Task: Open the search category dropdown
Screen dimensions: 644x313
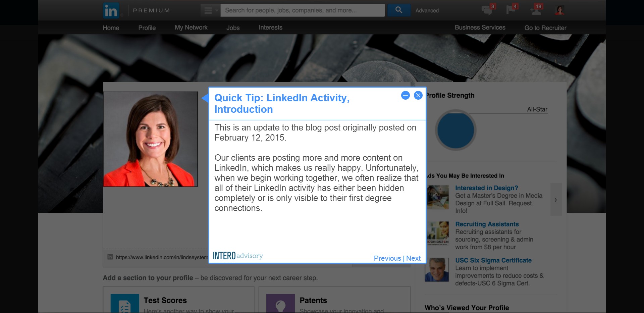Action: (210, 10)
